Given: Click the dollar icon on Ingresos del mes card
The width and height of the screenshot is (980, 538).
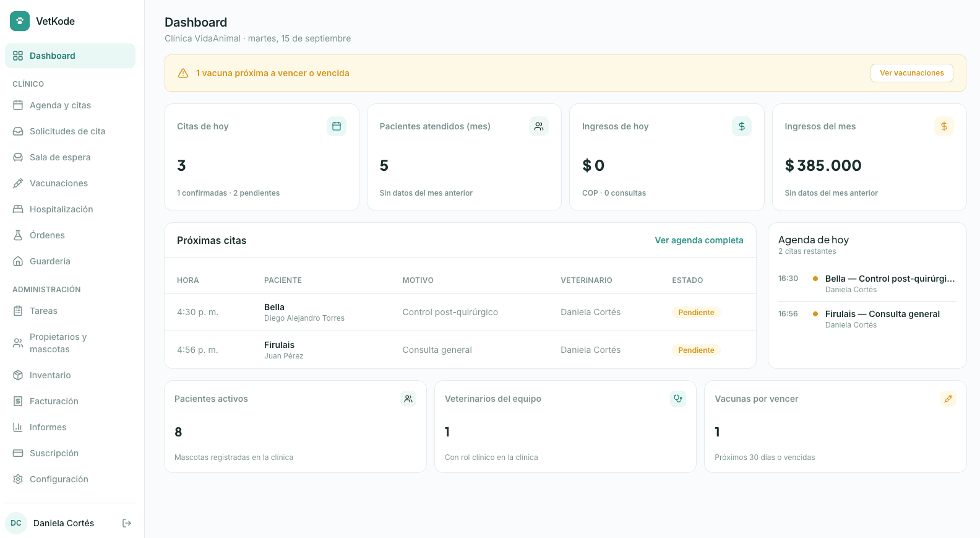Looking at the screenshot, I should [x=944, y=126].
